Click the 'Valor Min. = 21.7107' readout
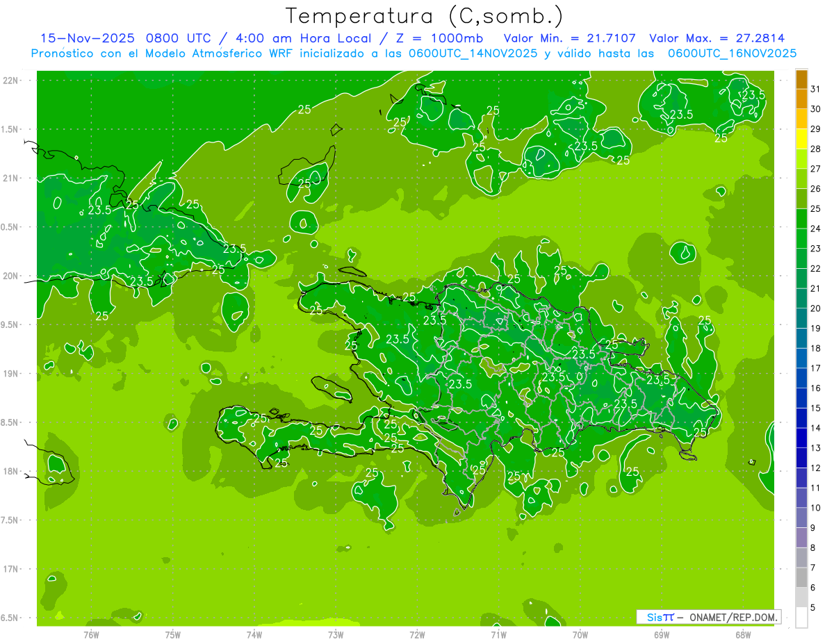Viewport: 834px width, 644px height. (x=570, y=38)
